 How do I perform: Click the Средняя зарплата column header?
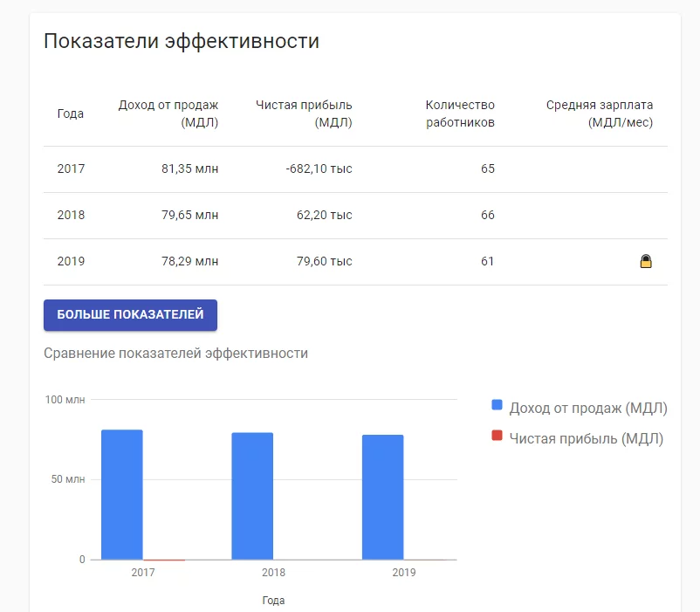click(x=600, y=113)
